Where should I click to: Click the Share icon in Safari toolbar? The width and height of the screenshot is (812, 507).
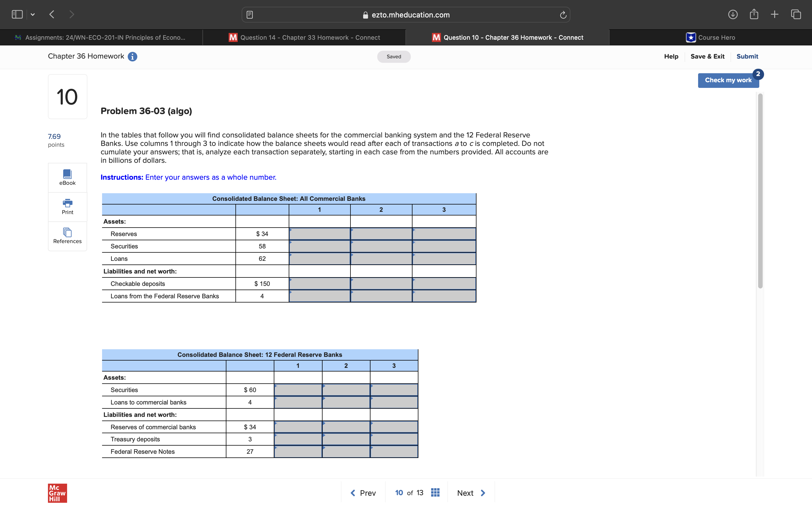pyautogui.click(x=754, y=14)
